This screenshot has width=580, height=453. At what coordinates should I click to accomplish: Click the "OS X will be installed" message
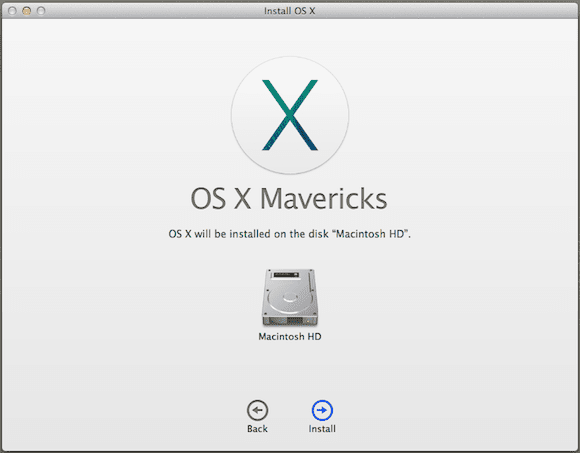pyautogui.click(x=290, y=234)
